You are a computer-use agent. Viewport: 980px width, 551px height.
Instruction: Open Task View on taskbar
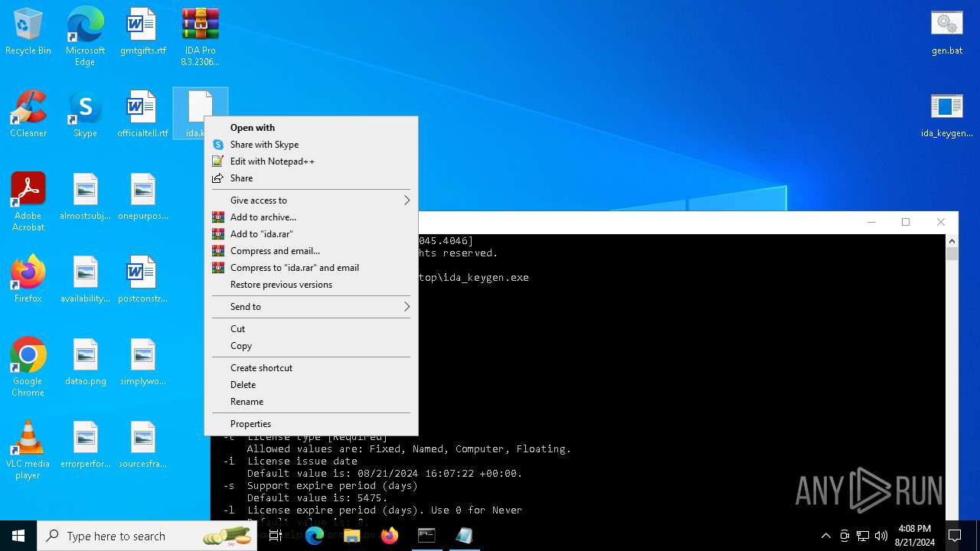(x=276, y=536)
